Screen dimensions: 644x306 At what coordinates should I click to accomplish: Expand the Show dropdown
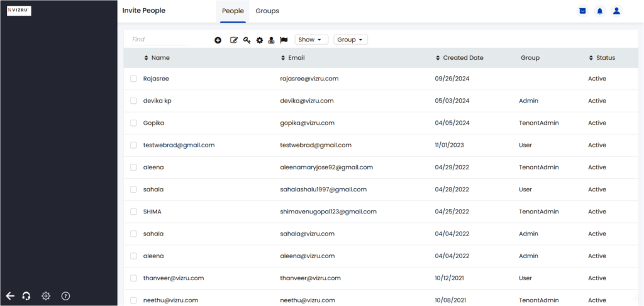coord(311,40)
